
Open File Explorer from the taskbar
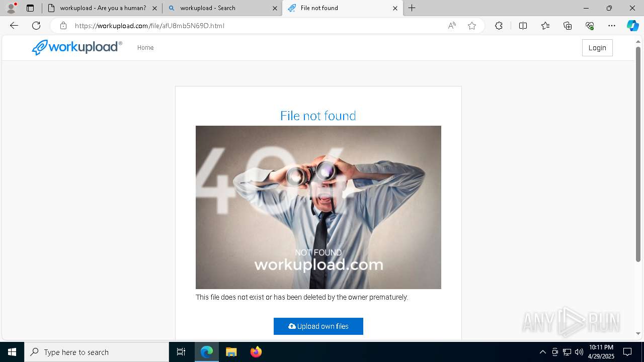tap(231, 352)
